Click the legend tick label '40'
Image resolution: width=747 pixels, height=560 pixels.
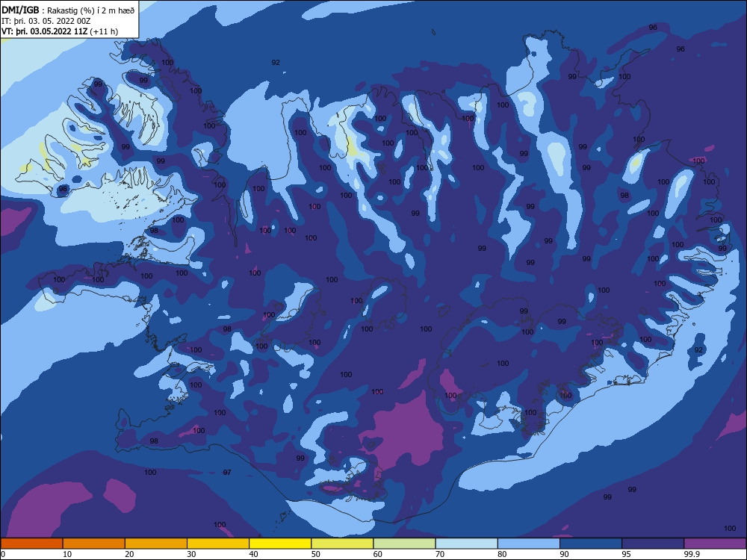coord(253,554)
